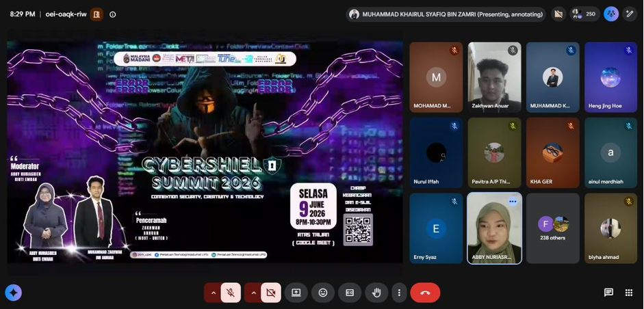
Task: Select MOHAMAD M... participant tile
Action: pos(436,77)
